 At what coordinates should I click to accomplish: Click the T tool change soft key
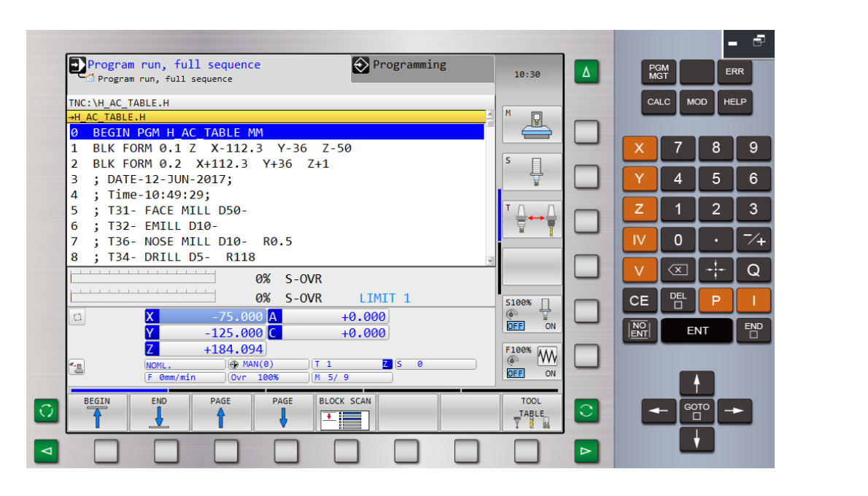pyautogui.click(x=532, y=220)
